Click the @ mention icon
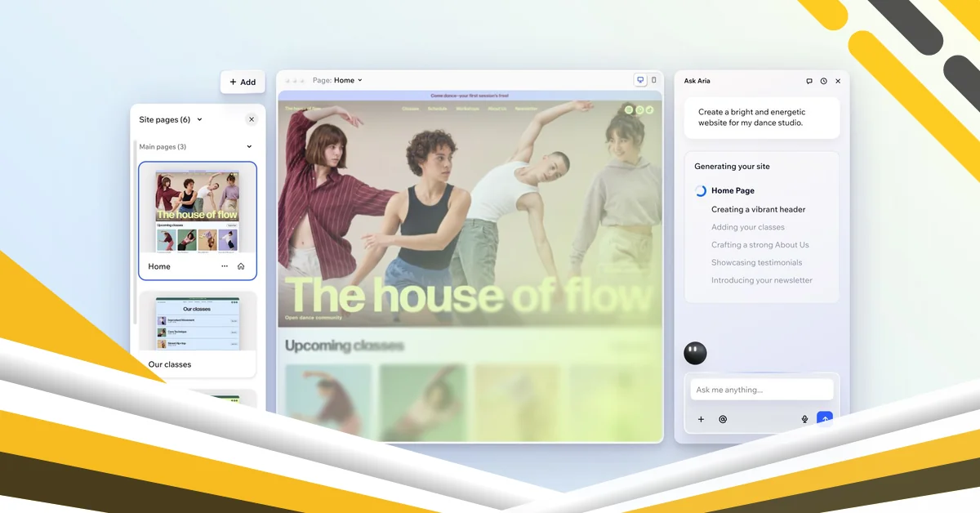Screen dimensions: 980x513 click(723, 419)
